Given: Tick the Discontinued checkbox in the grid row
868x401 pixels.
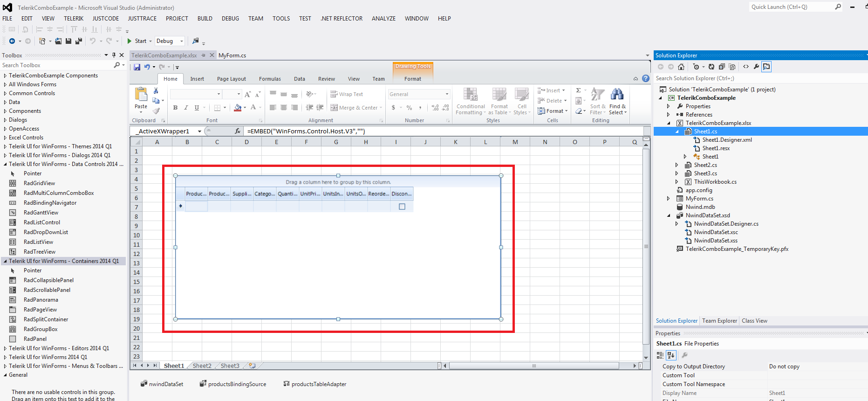Looking at the screenshot, I should pos(402,207).
